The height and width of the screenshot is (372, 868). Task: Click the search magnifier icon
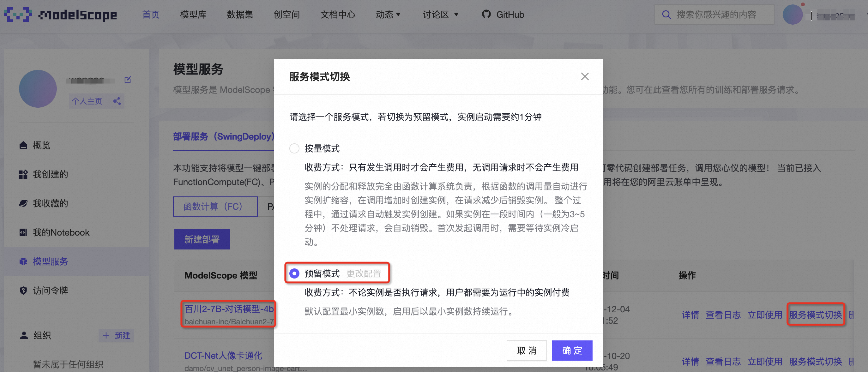tap(666, 15)
